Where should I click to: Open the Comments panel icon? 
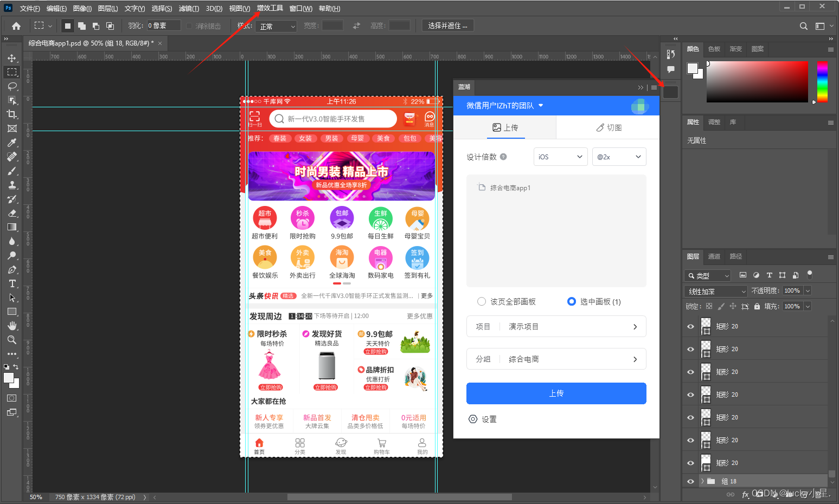point(671,69)
